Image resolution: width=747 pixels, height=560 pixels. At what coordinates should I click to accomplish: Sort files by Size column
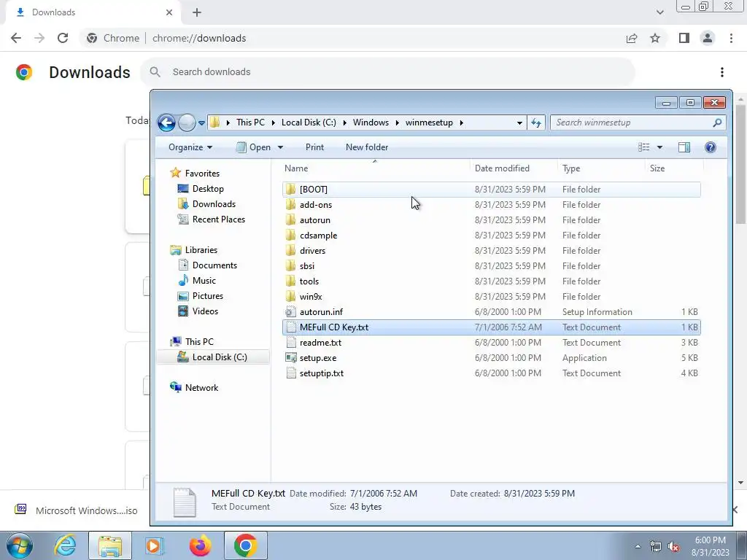pyautogui.click(x=674, y=168)
